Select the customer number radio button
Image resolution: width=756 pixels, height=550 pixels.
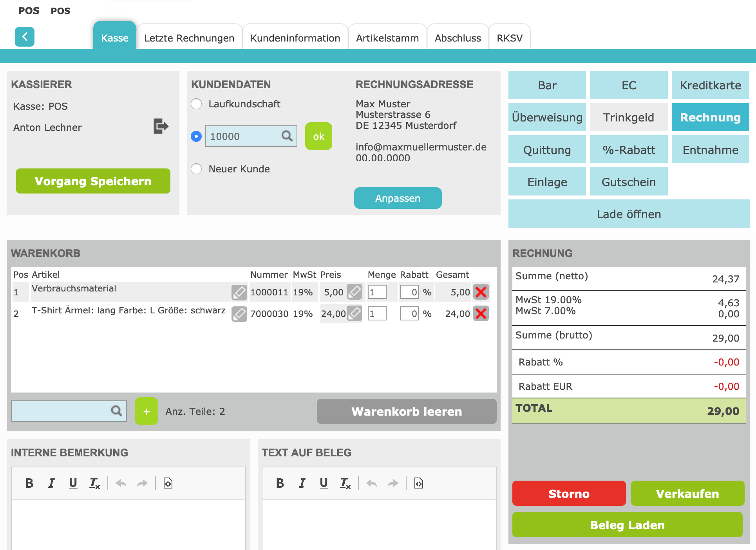[196, 136]
